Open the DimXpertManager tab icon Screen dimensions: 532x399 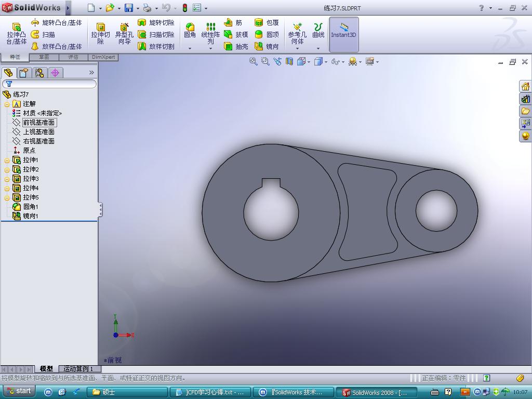click(x=55, y=73)
